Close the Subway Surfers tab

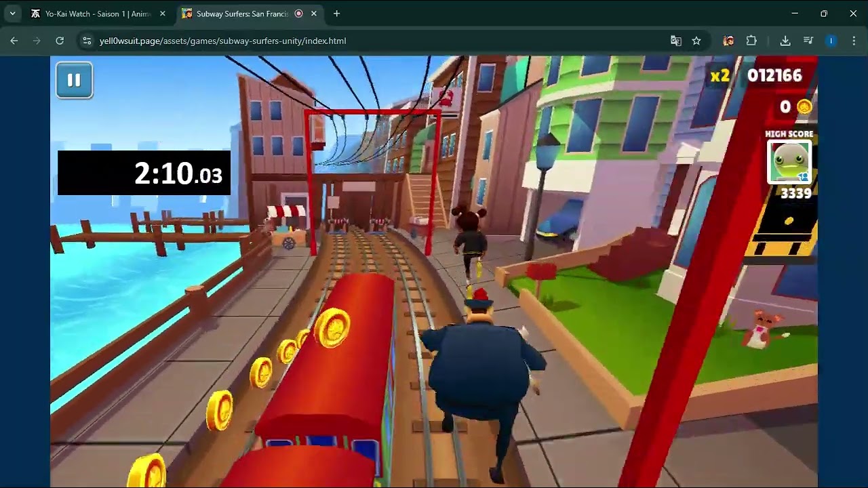313,14
